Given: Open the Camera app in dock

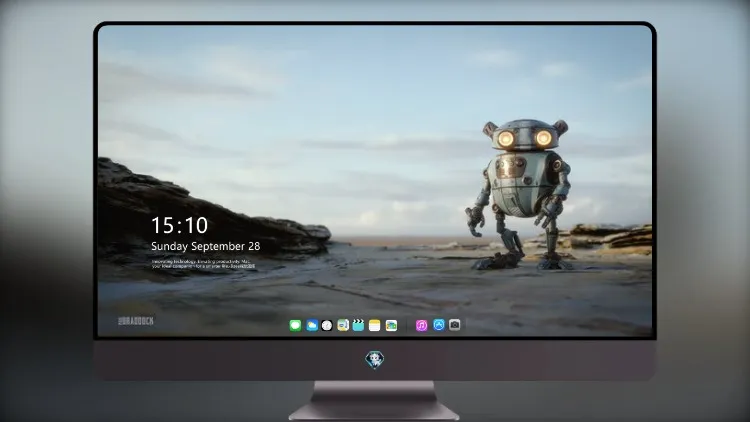Looking at the screenshot, I should [x=454, y=325].
